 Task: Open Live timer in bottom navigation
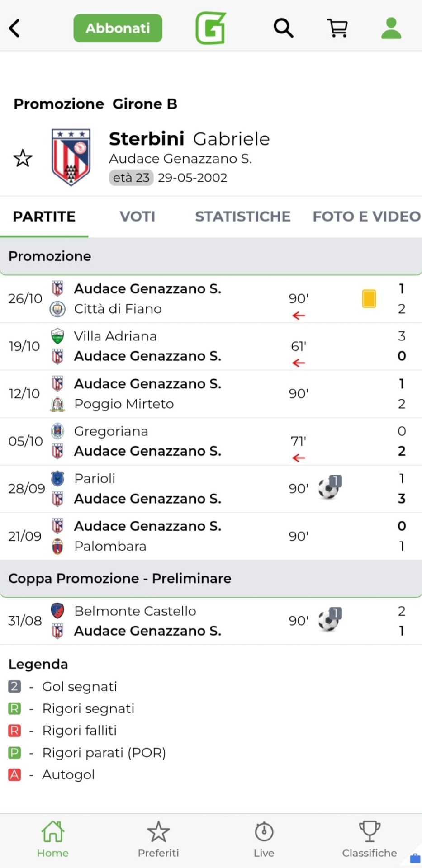coord(264,839)
